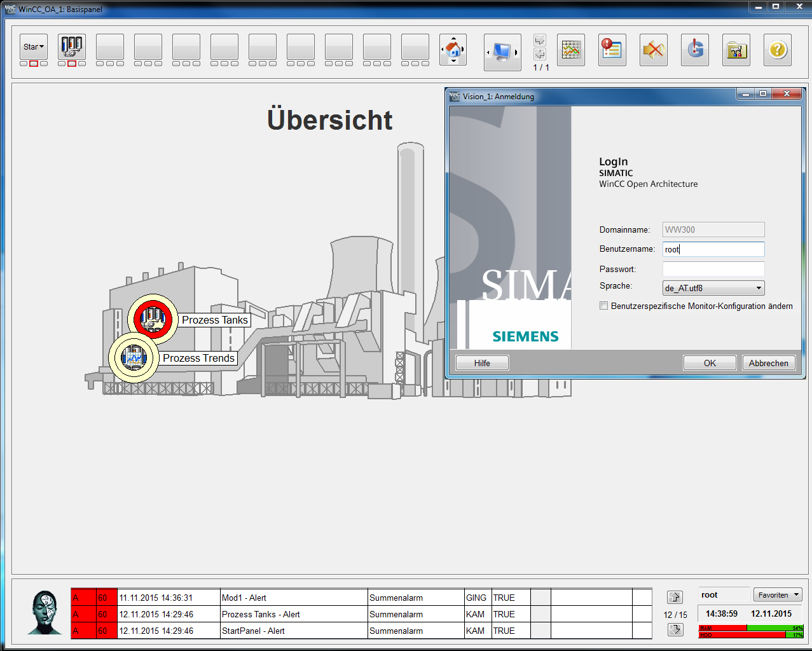Select the Mod1 - Alert cell
This screenshot has height=651, width=812.
(x=294, y=598)
